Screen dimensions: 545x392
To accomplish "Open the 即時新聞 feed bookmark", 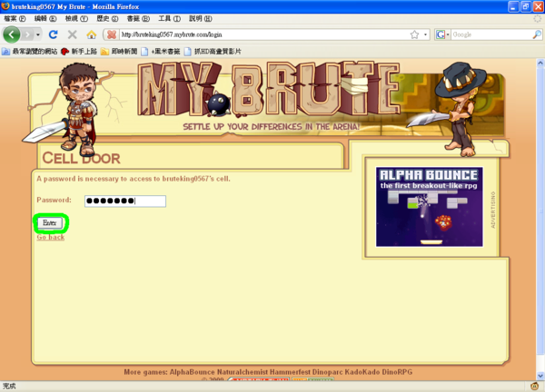I will (119, 52).
